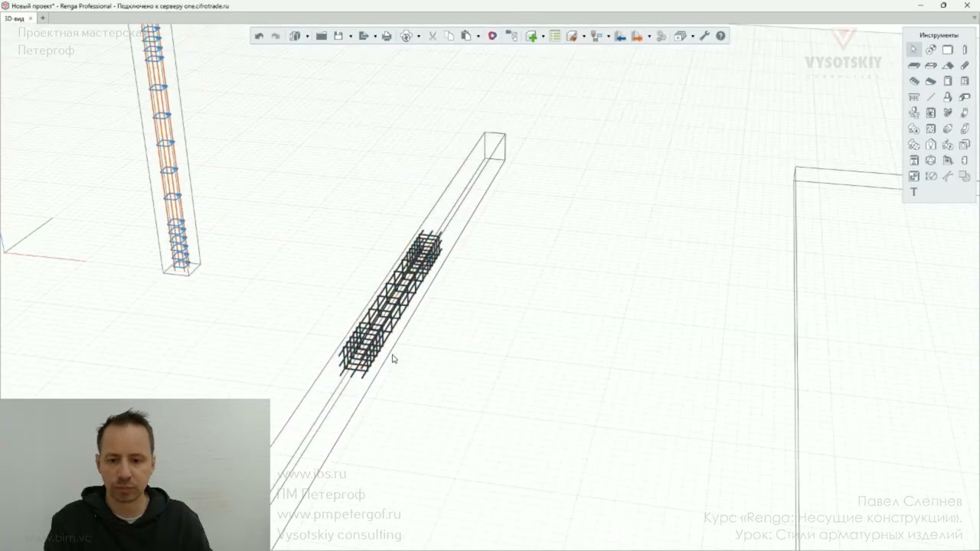Expand the visual style dropdown arrow
Viewport: 980px width, 551px height.
[x=307, y=36]
